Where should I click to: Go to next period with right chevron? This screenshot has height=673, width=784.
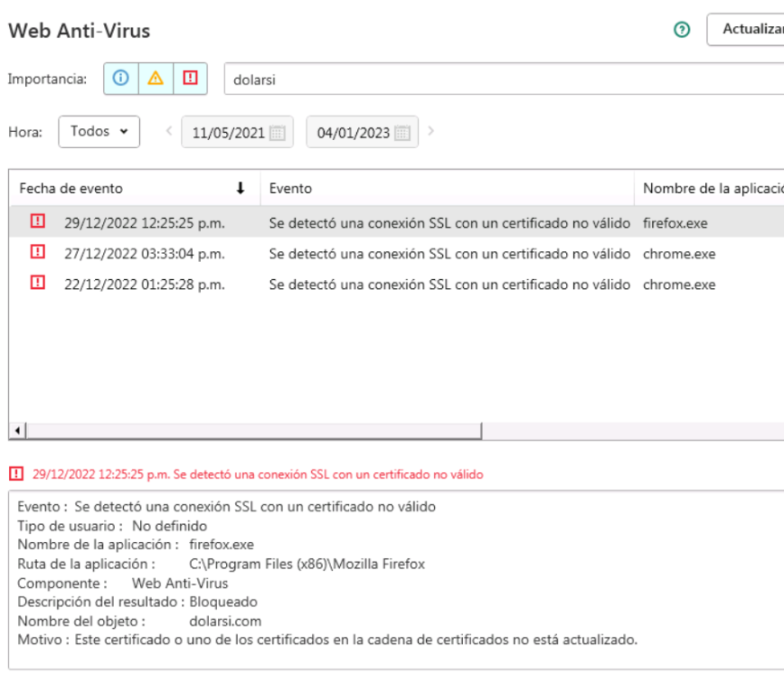pyautogui.click(x=431, y=131)
